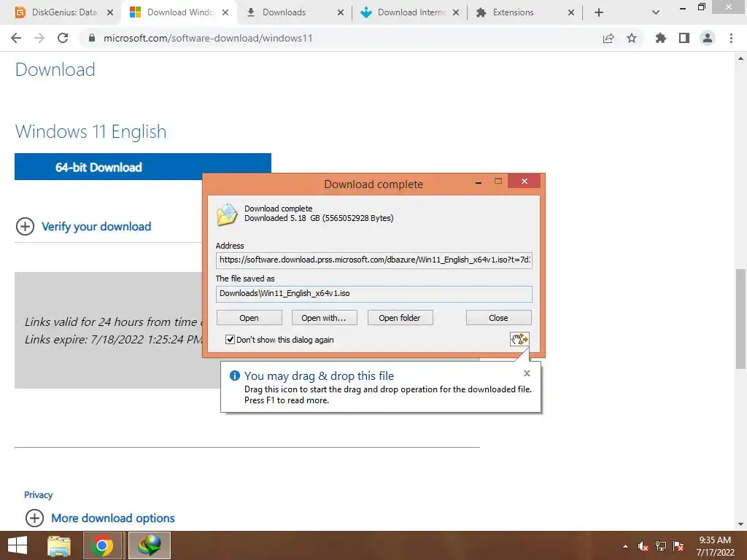This screenshot has height=560, width=747.
Task: Click Open with... button
Action: point(324,318)
